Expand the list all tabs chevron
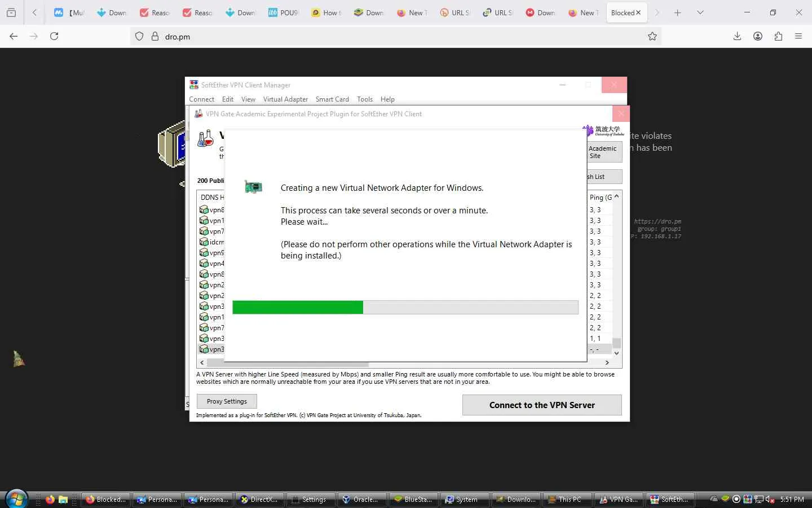 pyautogui.click(x=700, y=12)
